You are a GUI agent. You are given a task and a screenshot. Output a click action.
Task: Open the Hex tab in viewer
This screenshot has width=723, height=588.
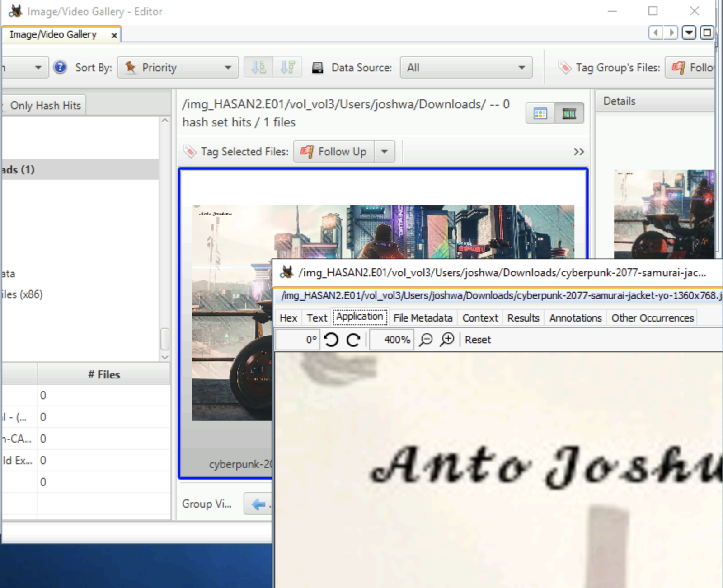(288, 317)
